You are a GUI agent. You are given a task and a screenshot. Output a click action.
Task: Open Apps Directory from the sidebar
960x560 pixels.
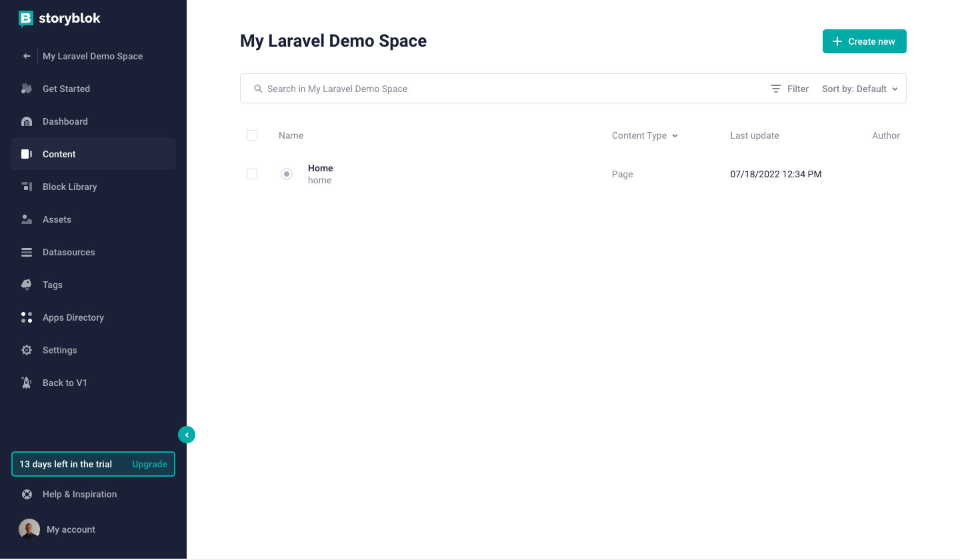[93, 317]
